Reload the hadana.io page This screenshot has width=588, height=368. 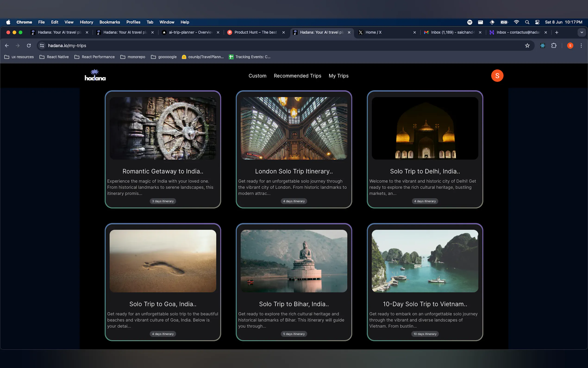(29, 45)
